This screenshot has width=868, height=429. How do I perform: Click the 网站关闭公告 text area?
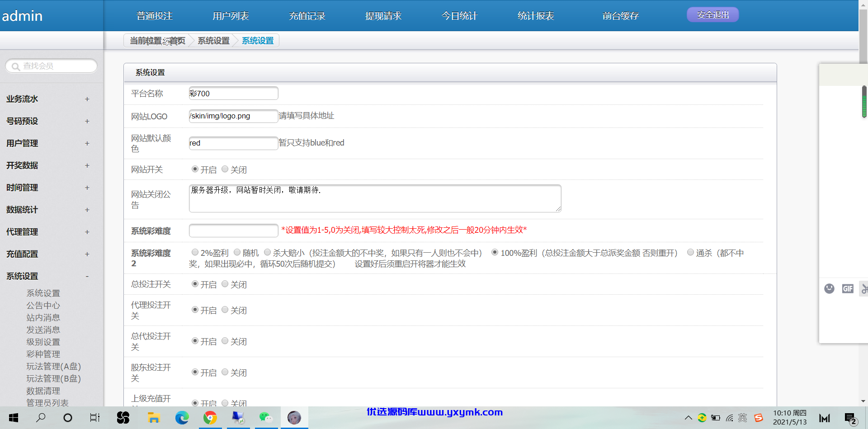click(375, 198)
